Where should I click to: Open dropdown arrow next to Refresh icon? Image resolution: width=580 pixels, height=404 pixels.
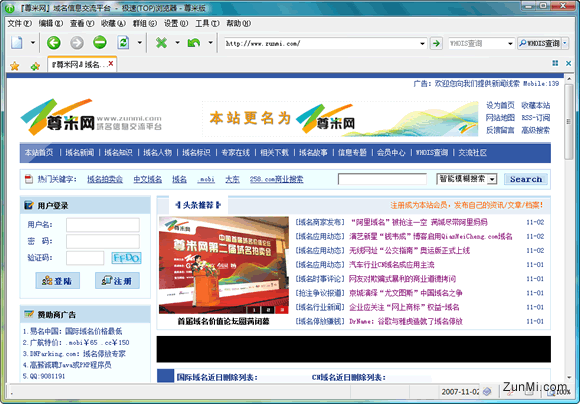tap(139, 43)
